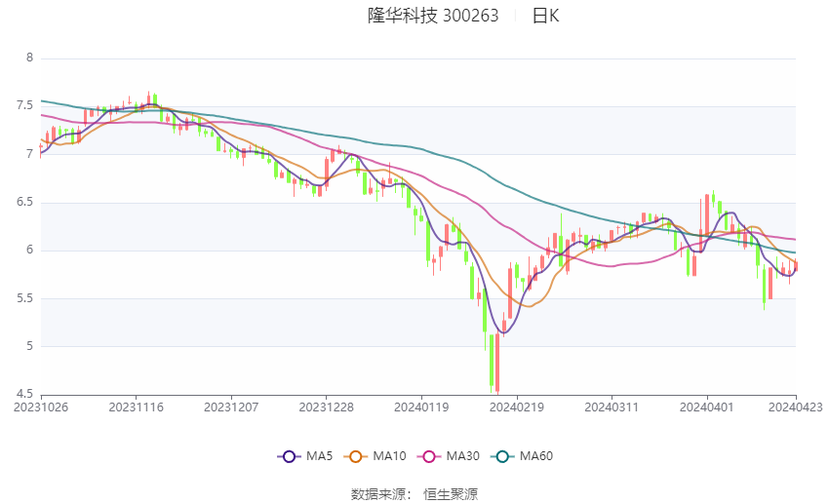Open the 恒生聚源 data source name
The image size is (829, 504).
click(451, 494)
